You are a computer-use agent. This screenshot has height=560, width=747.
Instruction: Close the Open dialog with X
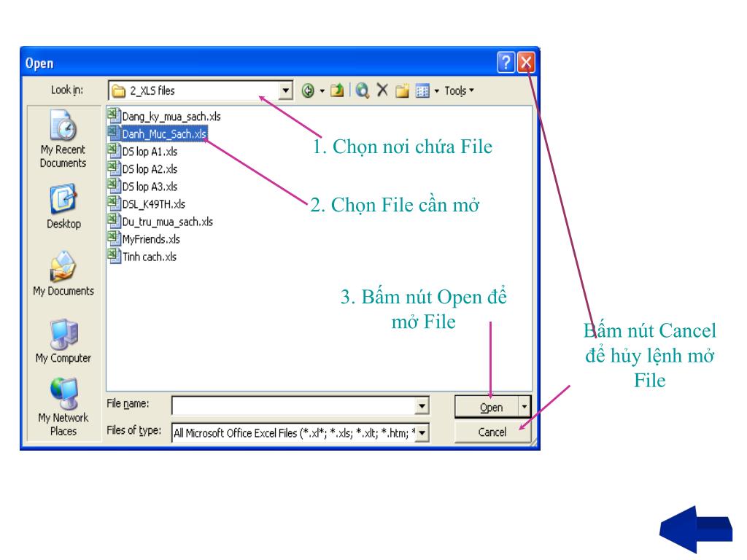(x=526, y=63)
